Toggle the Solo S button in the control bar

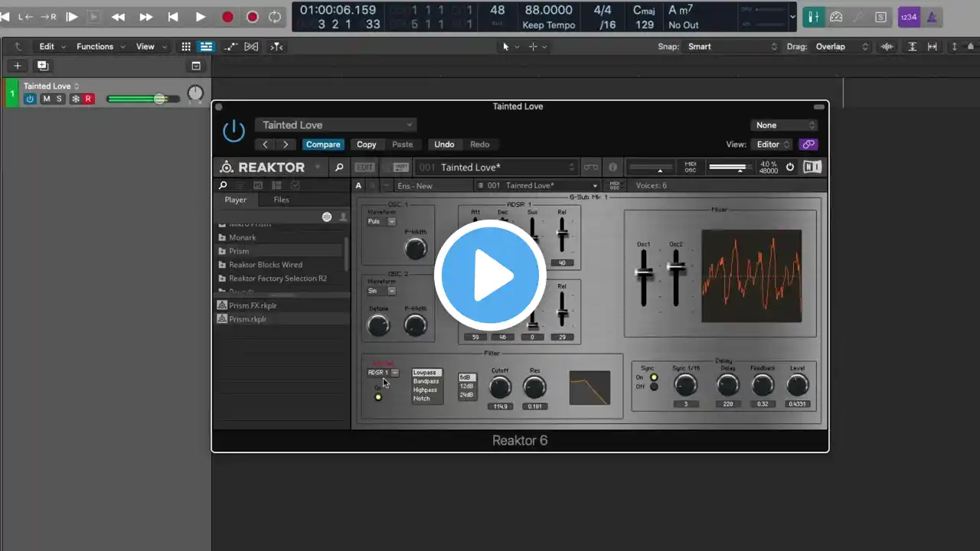click(881, 17)
